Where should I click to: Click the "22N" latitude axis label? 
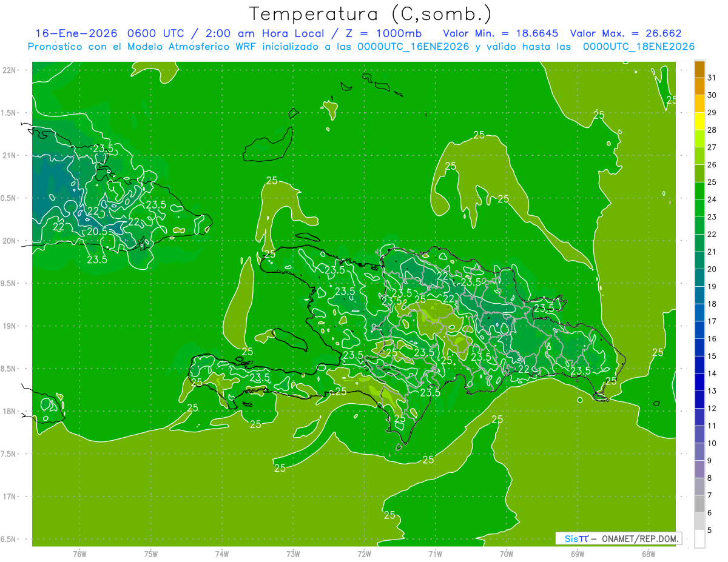10,70
